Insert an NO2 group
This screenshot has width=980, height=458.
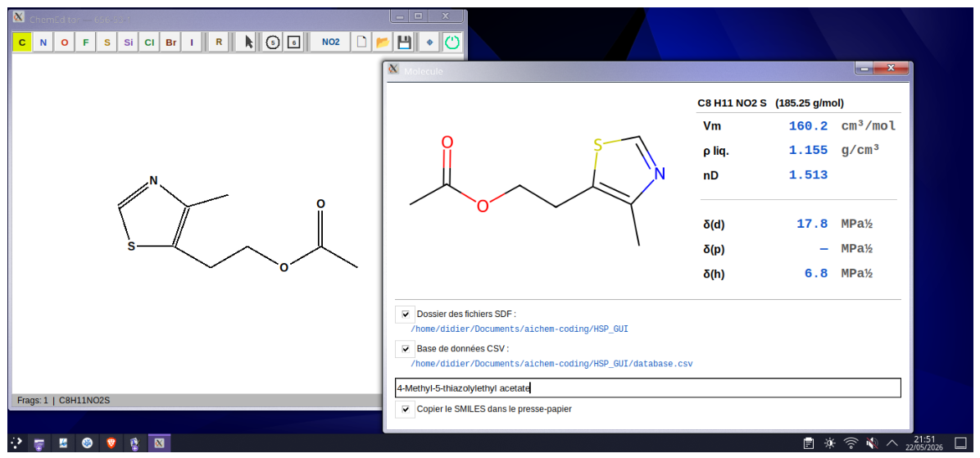330,43
